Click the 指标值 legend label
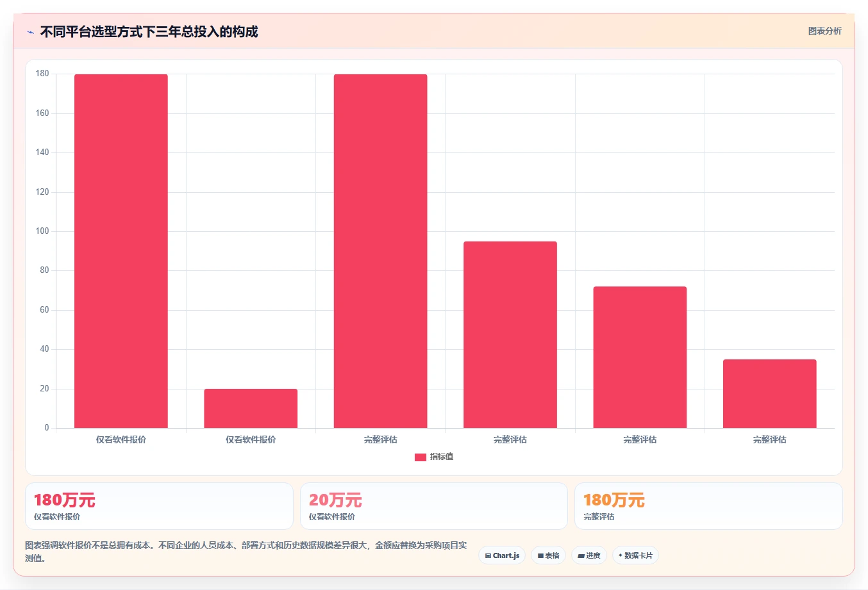The image size is (868, 590). (442, 457)
